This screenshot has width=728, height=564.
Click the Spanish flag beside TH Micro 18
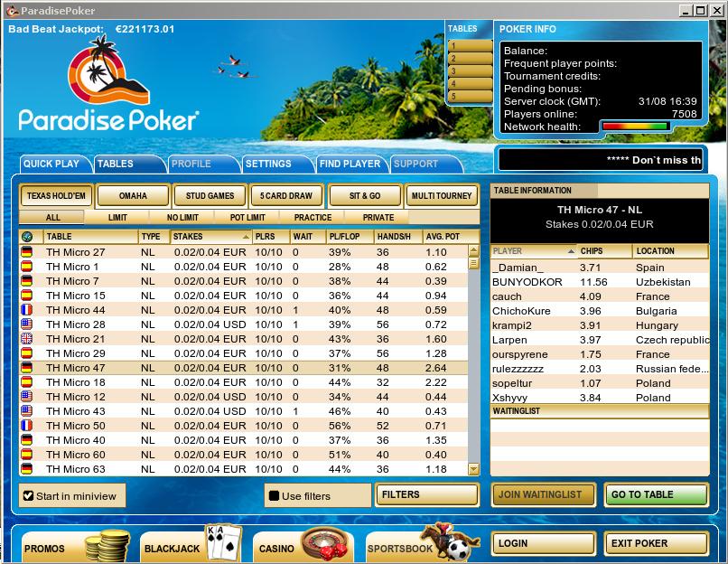click(27, 382)
